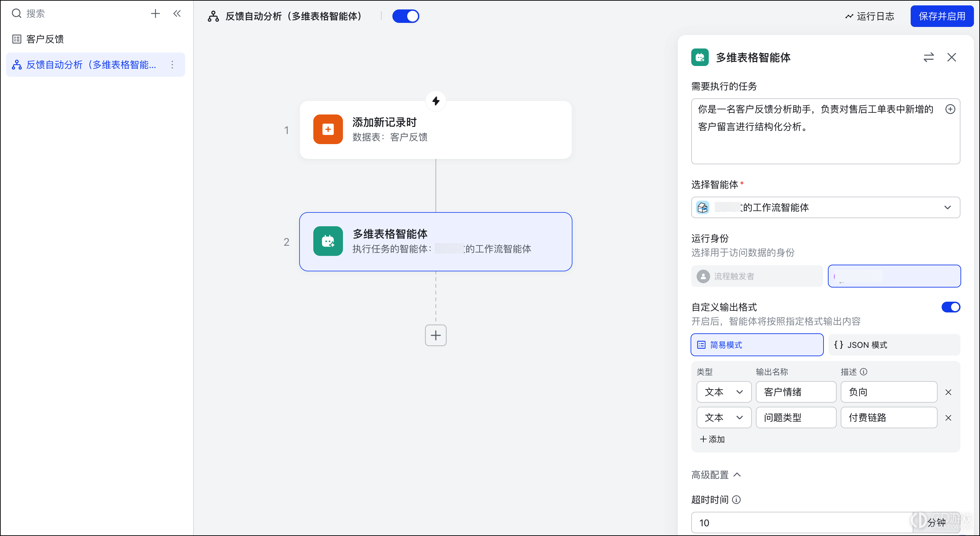Click the search magnifier icon in sidebar
The height and width of the screenshot is (536, 980).
[x=16, y=14]
